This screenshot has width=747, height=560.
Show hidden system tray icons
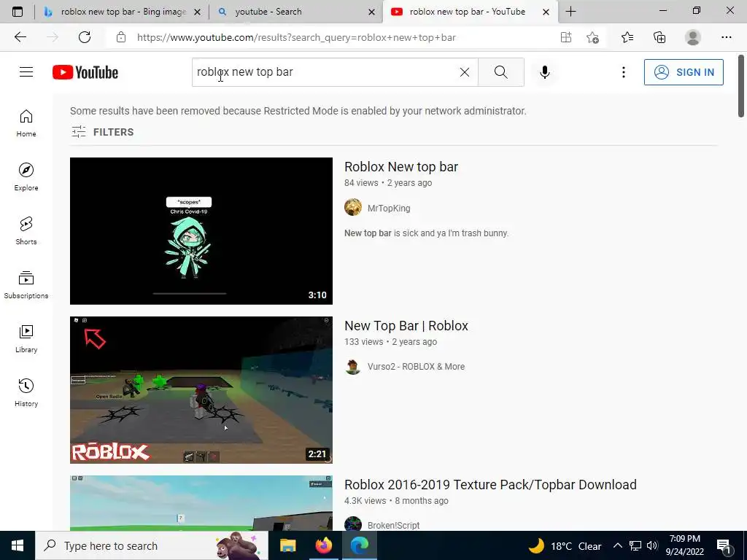tap(617, 545)
